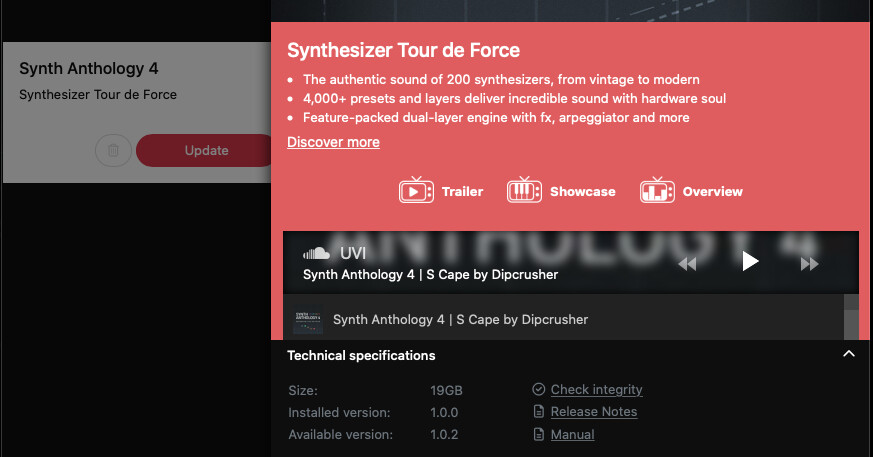Screen dimensions: 873x457
Task: Click the document icon beside Release Notes
Action: point(538,411)
